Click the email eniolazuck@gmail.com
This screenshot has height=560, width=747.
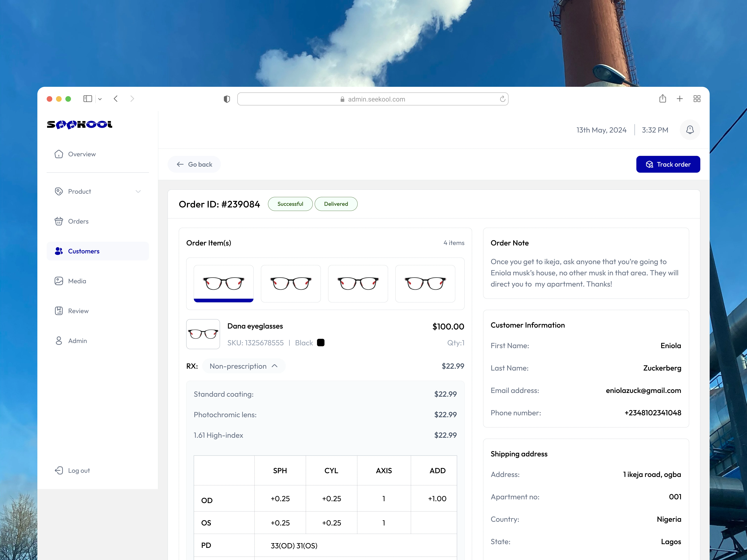pyautogui.click(x=643, y=391)
